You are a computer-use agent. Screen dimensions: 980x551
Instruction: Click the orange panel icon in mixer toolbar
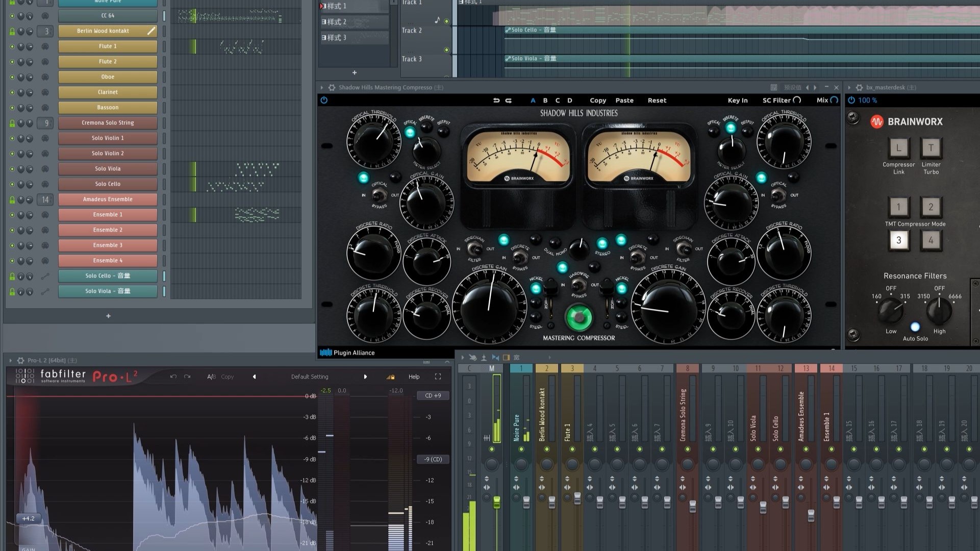[506, 358]
